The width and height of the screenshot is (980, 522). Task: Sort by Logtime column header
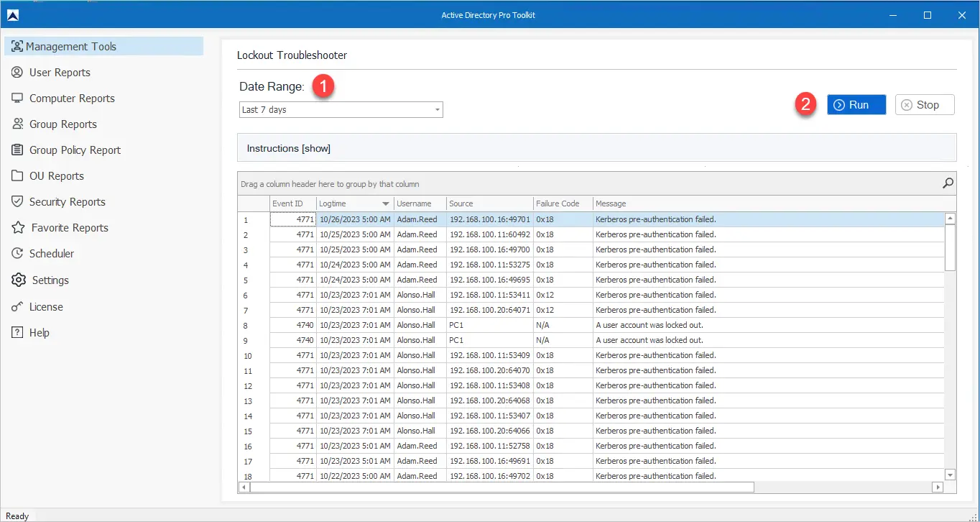pos(355,203)
